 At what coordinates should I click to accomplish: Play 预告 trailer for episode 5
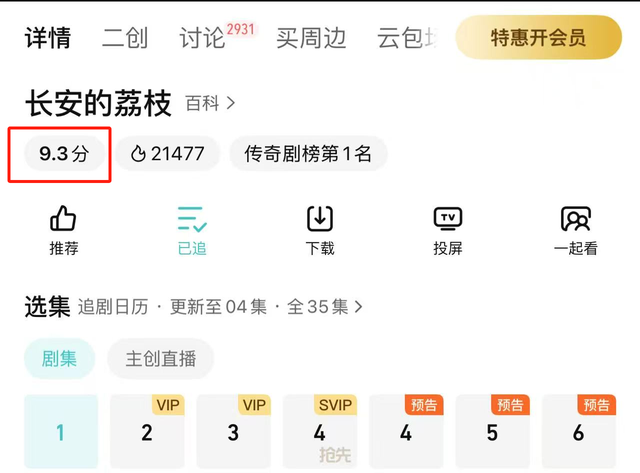493,431
